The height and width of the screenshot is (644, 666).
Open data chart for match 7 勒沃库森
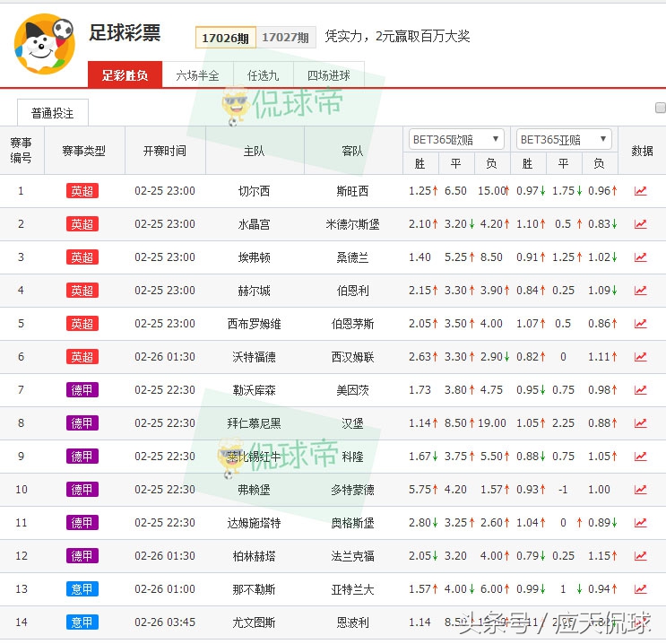[x=640, y=390]
